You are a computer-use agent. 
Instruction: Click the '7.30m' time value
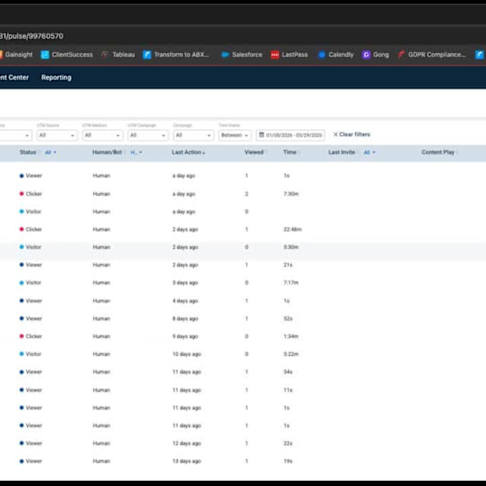tap(291, 194)
